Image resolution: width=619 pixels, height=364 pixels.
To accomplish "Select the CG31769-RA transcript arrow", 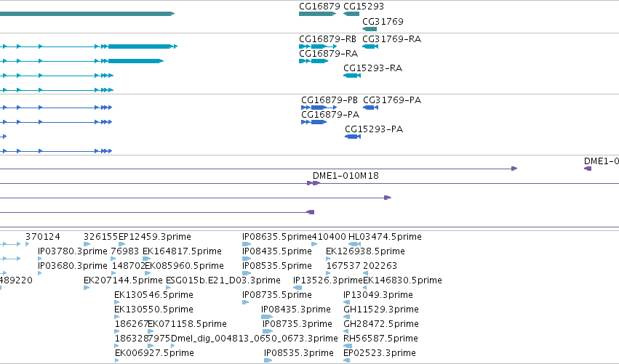I will point(370,46).
